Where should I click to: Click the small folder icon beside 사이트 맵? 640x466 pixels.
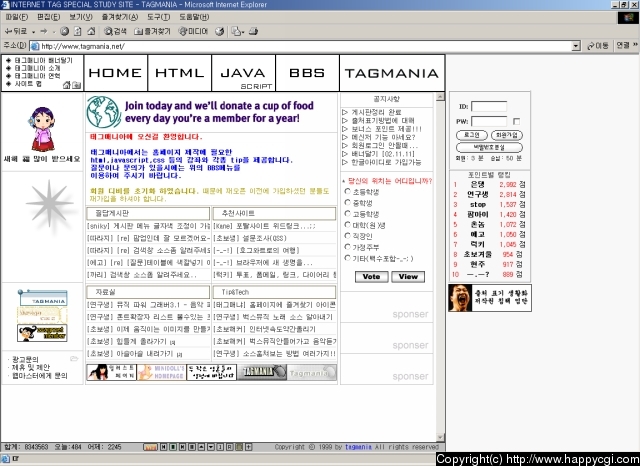(x=76, y=85)
